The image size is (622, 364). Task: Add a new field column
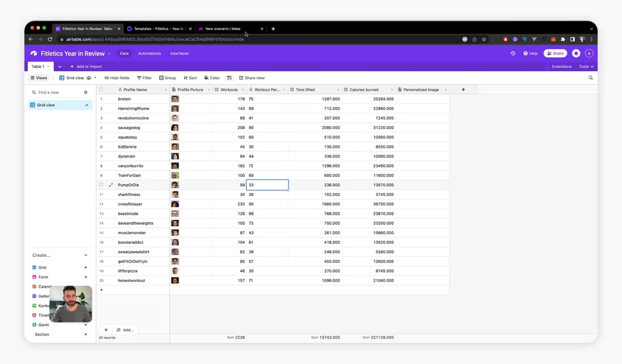point(463,90)
